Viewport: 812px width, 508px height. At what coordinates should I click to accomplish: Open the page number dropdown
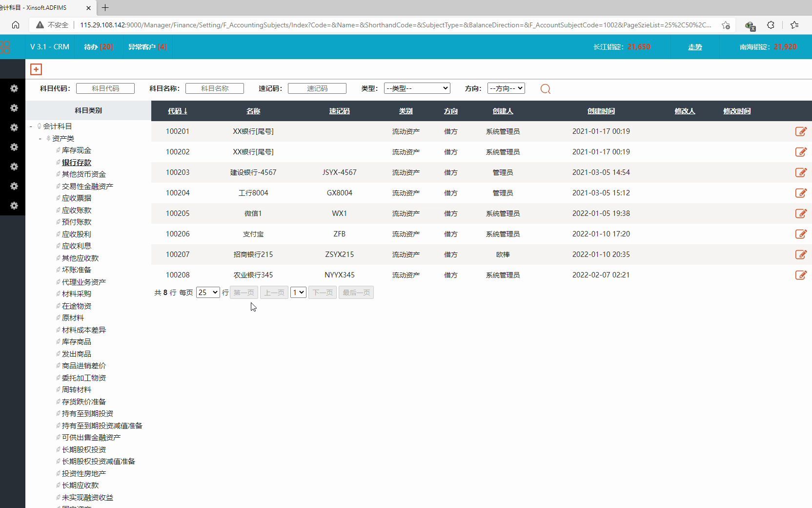pos(298,293)
